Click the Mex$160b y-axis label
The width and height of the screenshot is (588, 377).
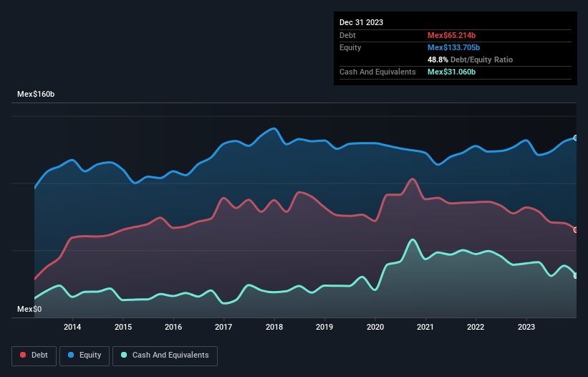coord(36,94)
